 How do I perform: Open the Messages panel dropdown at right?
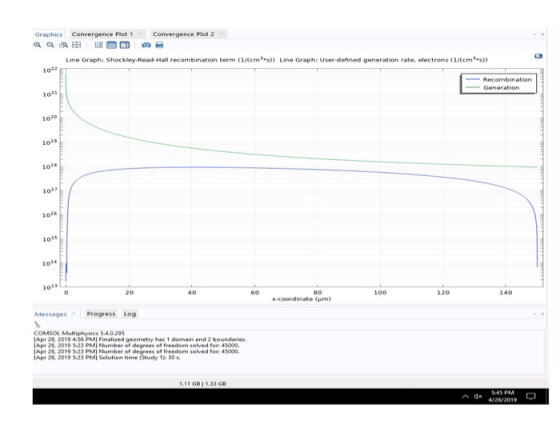click(535, 314)
